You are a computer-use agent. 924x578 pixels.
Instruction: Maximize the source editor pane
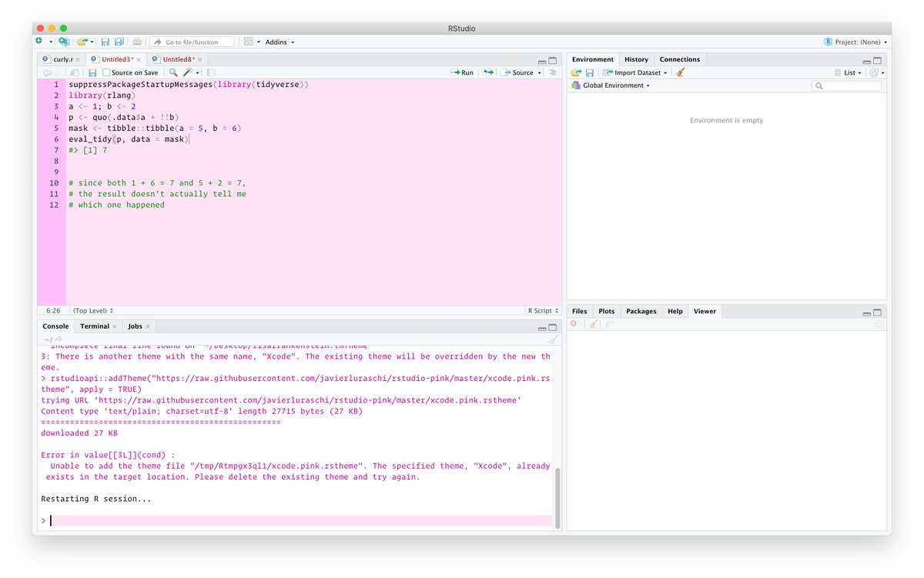click(553, 61)
